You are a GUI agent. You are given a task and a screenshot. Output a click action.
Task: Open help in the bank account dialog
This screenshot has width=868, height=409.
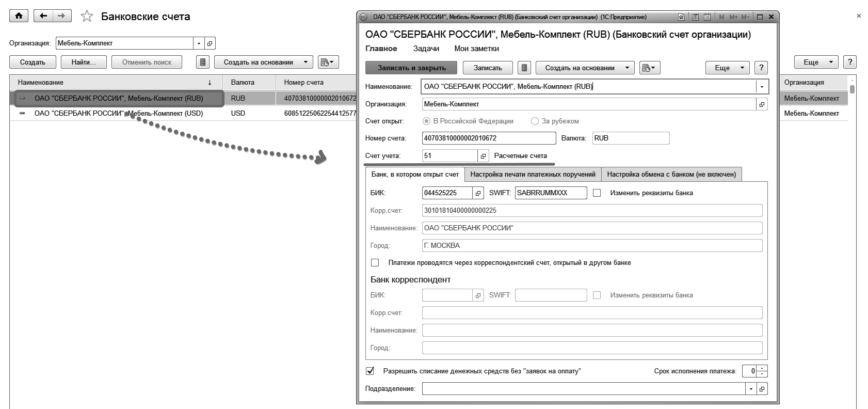click(761, 68)
